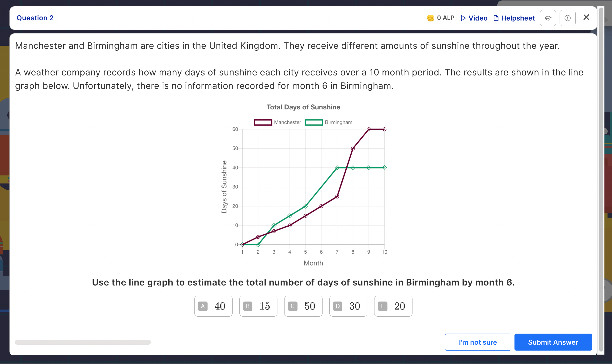This screenshot has width=612, height=364.
Task: Open the Helpsheet document icon
Action: point(496,18)
